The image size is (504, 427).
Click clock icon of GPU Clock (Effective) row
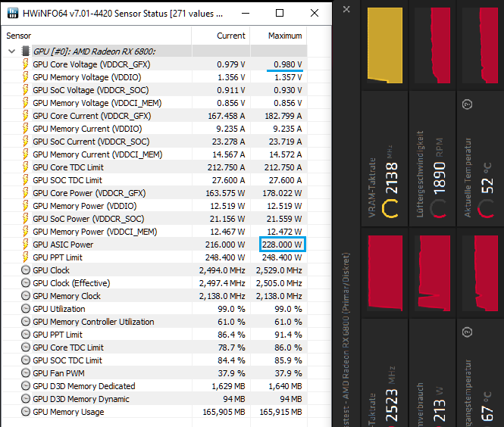coord(26,283)
